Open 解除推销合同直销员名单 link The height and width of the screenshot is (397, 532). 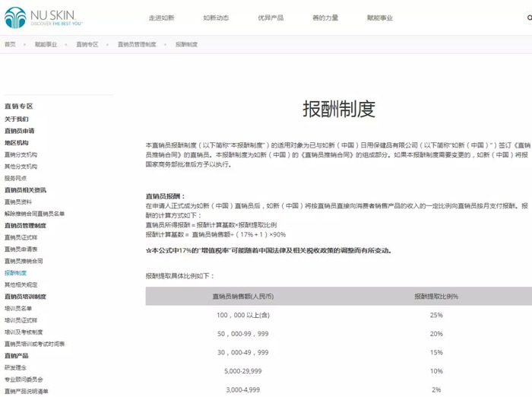click(x=34, y=214)
